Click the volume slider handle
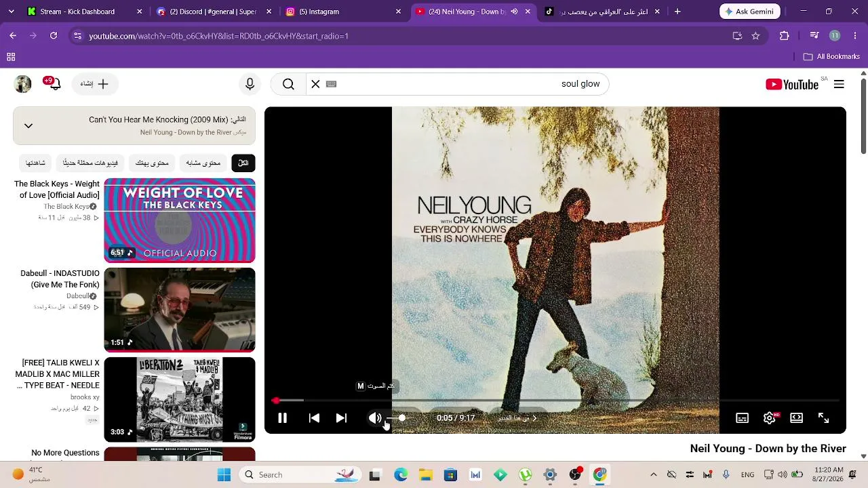 [x=401, y=418]
